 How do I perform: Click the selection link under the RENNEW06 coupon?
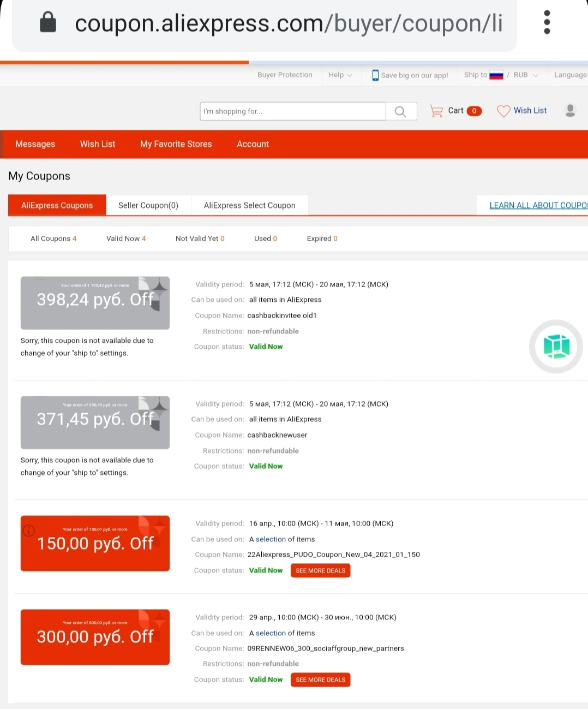[271, 633]
